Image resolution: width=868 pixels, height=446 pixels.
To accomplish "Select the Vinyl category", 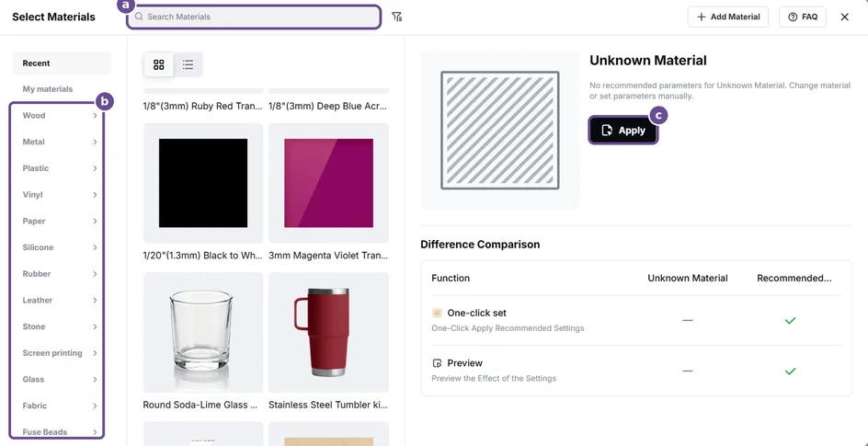I will (32, 195).
